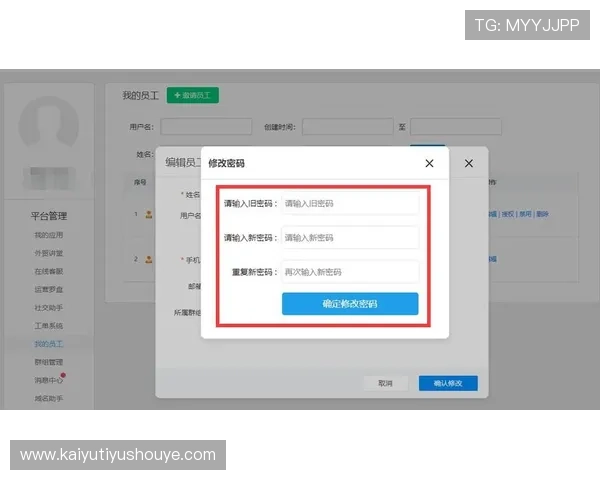This screenshot has width=600, height=480.
Task: Click the 用户名 search field on the page
Action: coord(206,127)
